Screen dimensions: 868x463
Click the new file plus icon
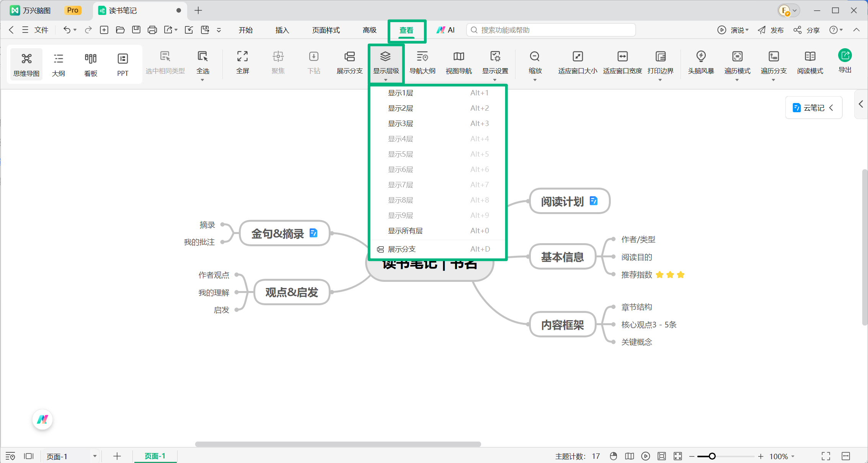tap(104, 30)
